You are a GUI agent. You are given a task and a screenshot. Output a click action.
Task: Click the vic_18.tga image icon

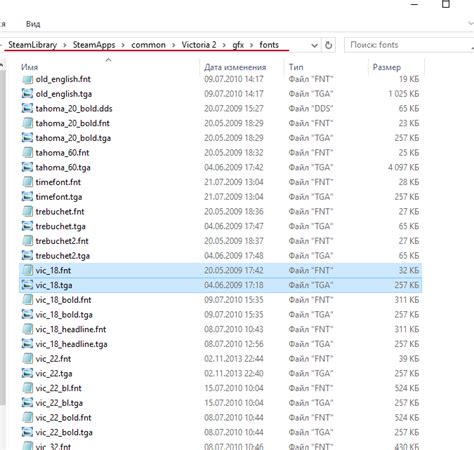(x=27, y=285)
